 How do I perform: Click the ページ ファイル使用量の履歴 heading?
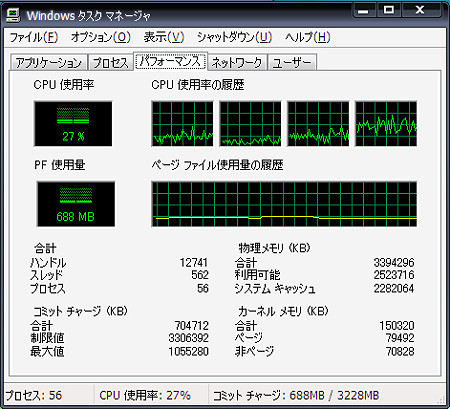[217, 165]
